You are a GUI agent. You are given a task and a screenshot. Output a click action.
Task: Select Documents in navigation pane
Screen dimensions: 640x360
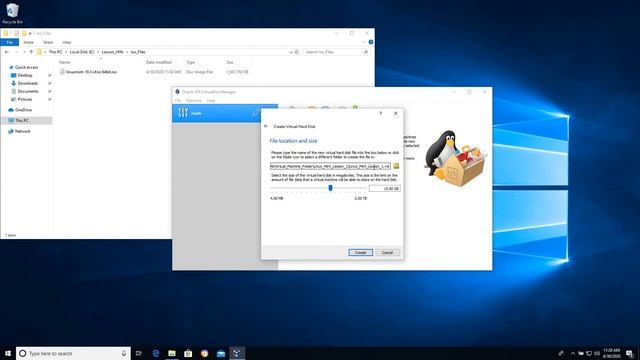(28, 91)
